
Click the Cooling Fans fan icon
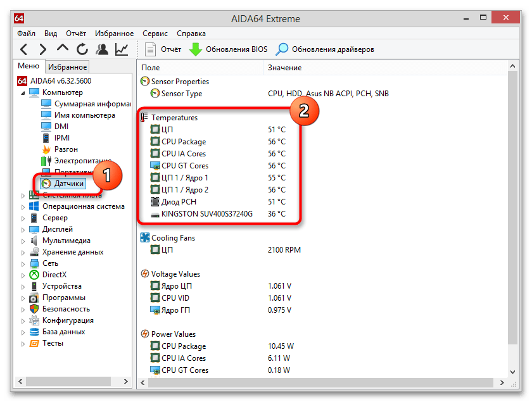tap(145, 237)
